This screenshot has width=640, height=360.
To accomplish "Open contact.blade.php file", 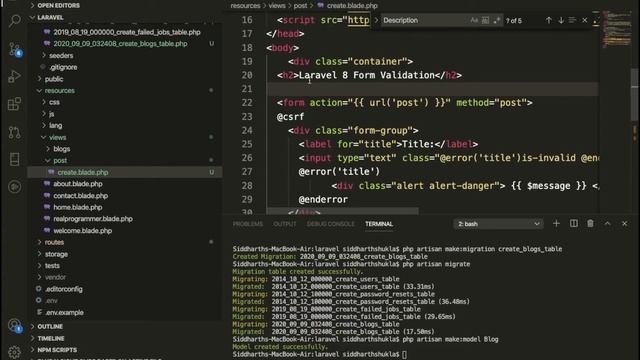I will point(80,196).
